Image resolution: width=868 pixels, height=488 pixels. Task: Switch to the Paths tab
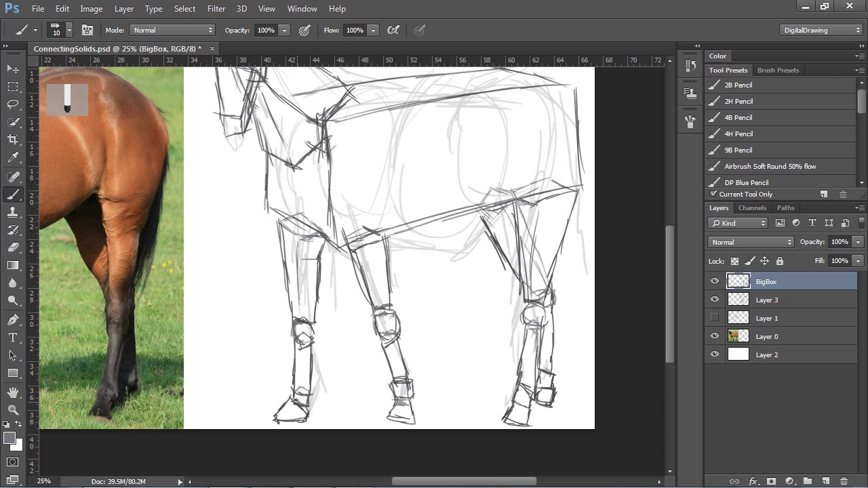785,208
